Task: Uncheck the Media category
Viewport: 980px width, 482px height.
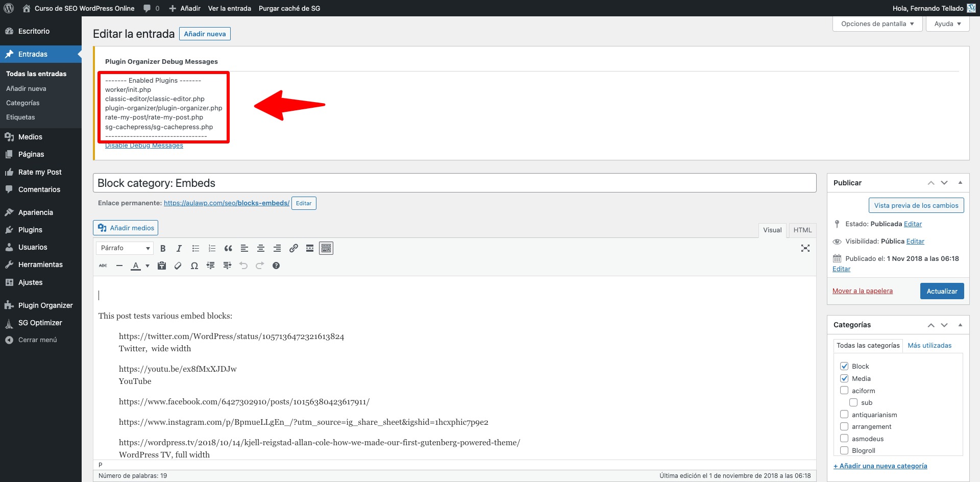Action: pos(844,378)
